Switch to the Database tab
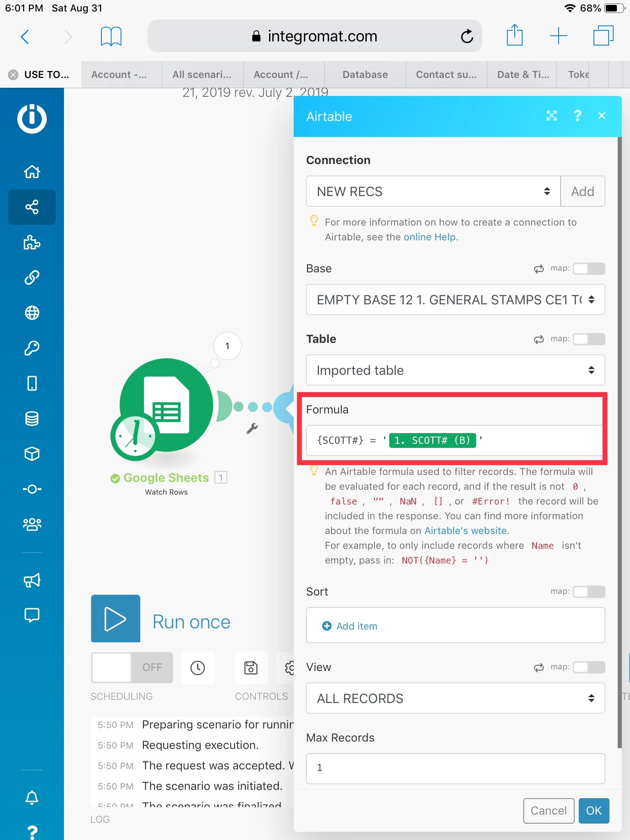Viewport: 630px width, 840px height. 365,75
